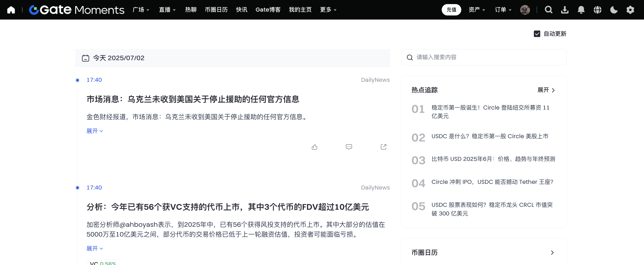
Task: Click the 充值 button
Action: [451, 10]
